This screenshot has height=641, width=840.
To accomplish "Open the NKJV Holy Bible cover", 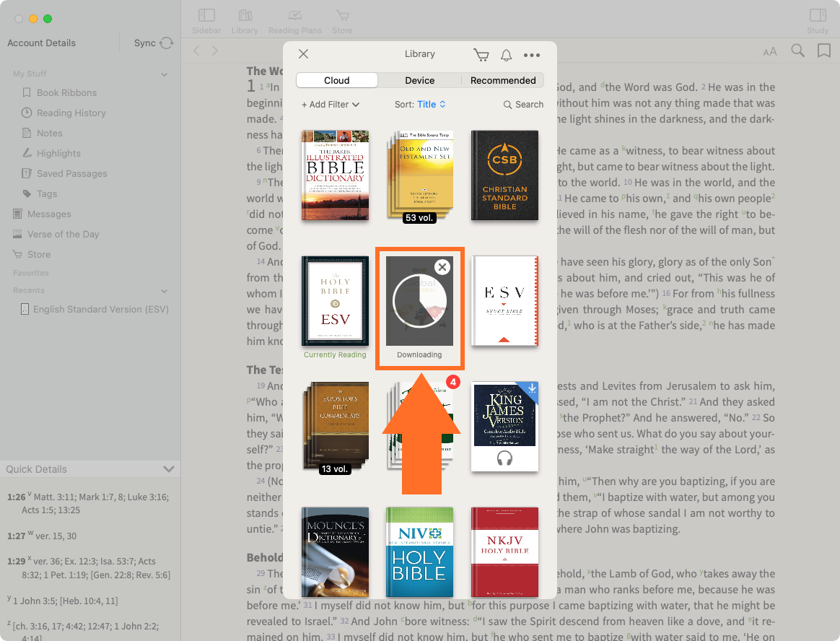I will [504, 552].
